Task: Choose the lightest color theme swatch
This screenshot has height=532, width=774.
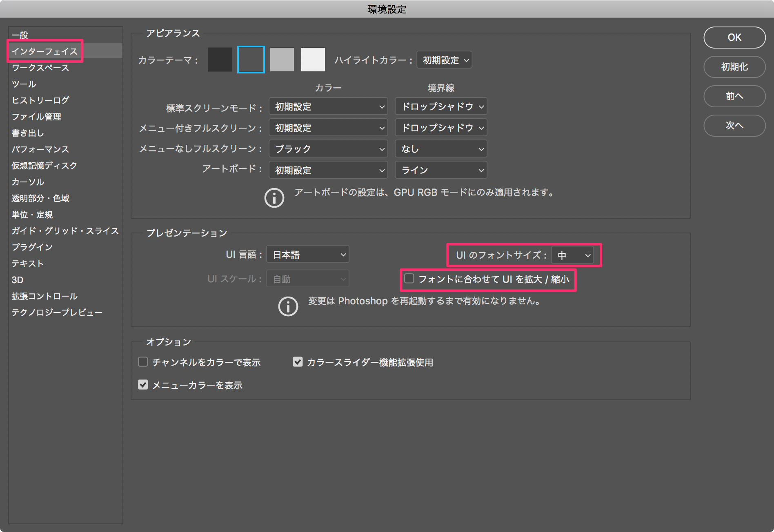Action: (x=313, y=60)
